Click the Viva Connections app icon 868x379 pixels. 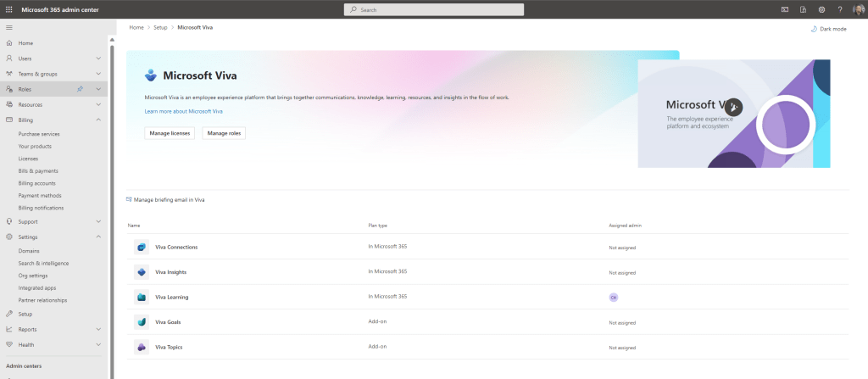click(142, 247)
